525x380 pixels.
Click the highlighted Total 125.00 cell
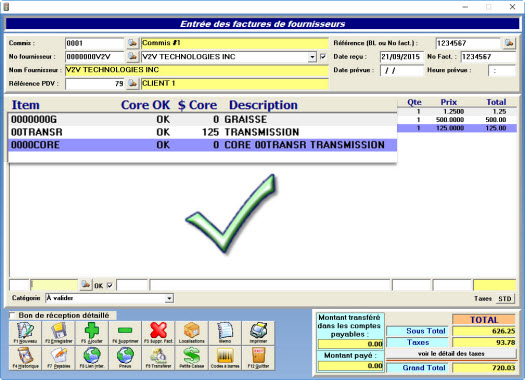pyautogui.click(x=496, y=128)
